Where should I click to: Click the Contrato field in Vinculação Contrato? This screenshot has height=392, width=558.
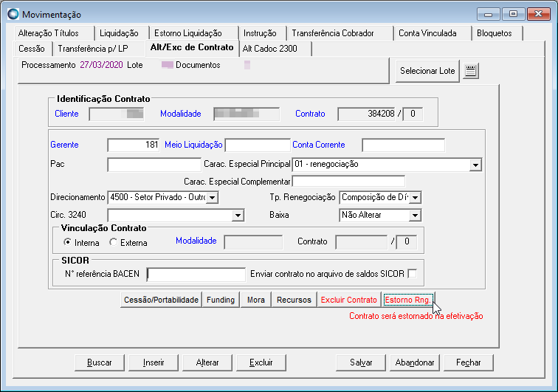[x=362, y=241]
